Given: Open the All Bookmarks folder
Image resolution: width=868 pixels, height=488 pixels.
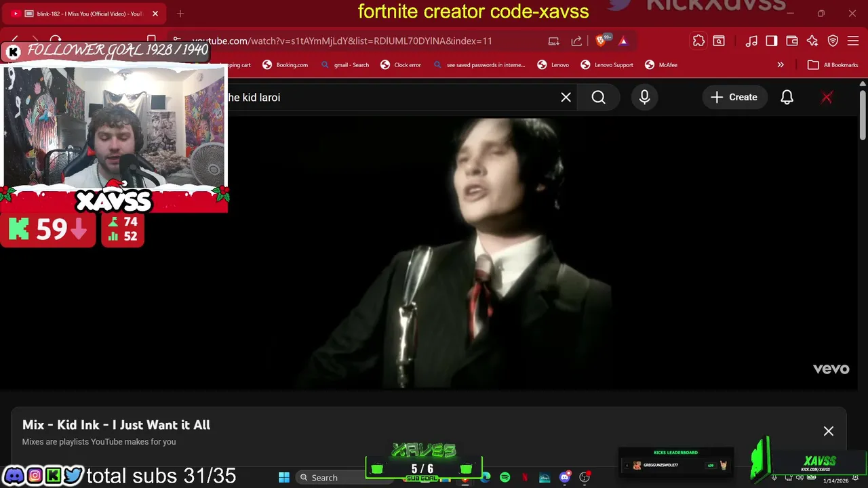Looking at the screenshot, I should pos(833,65).
